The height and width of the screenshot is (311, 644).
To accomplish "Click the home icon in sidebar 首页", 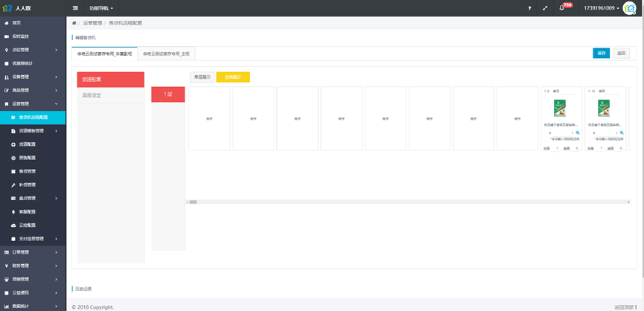I will coord(6,23).
